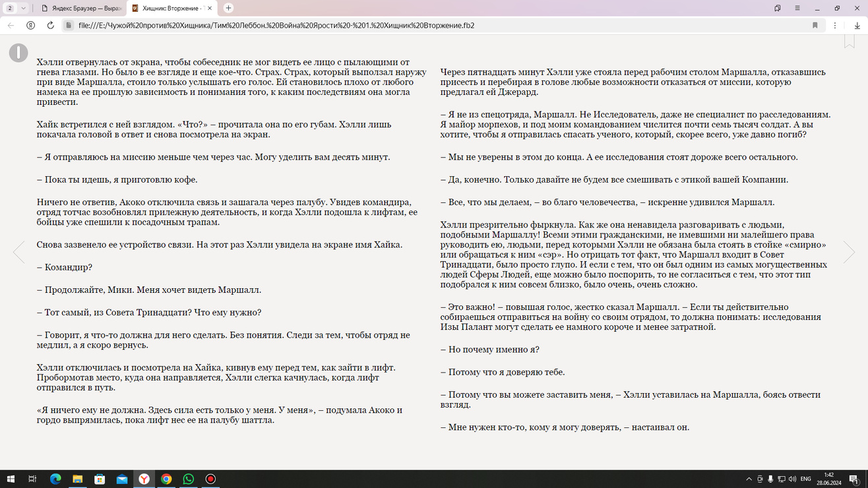Click the round reader info button at top left
Image resolution: width=868 pixels, height=488 pixels.
tap(18, 53)
